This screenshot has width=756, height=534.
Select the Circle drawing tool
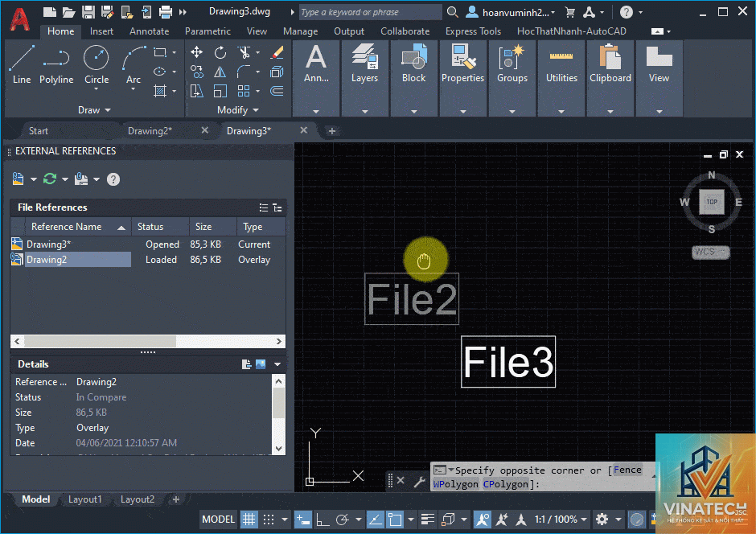pyautogui.click(x=96, y=65)
